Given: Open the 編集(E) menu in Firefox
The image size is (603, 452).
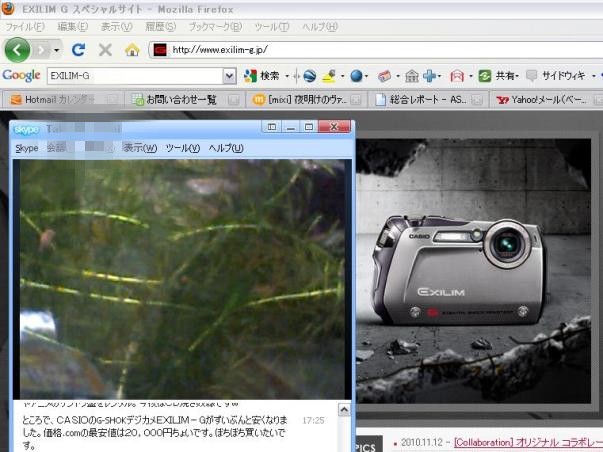Looking at the screenshot, I should pyautogui.click(x=72, y=27).
